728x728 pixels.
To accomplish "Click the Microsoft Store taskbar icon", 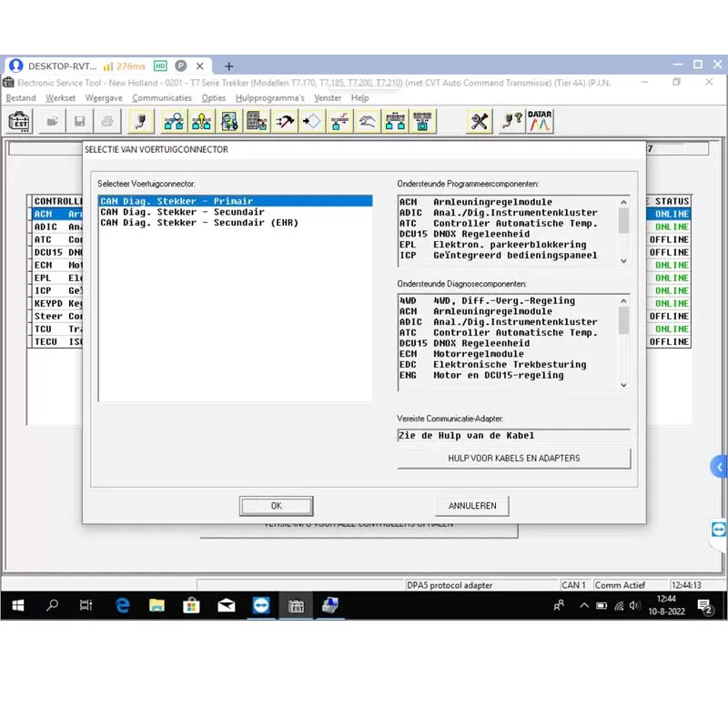I will point(191,605).
